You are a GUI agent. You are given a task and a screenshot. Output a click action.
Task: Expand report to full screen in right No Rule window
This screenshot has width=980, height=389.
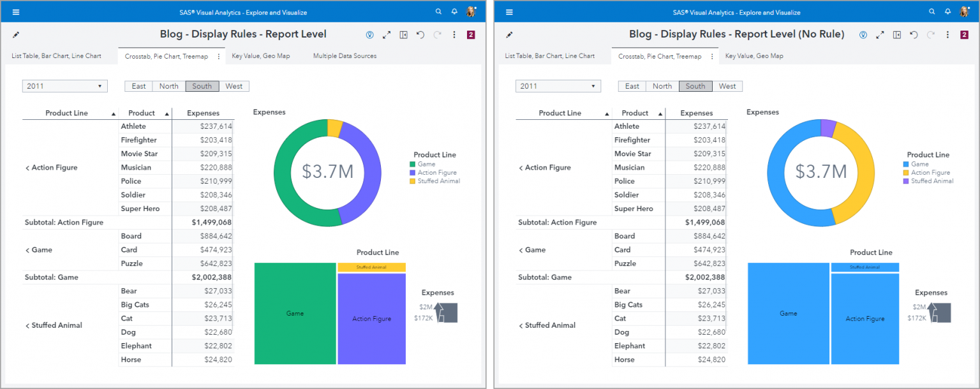880,34
